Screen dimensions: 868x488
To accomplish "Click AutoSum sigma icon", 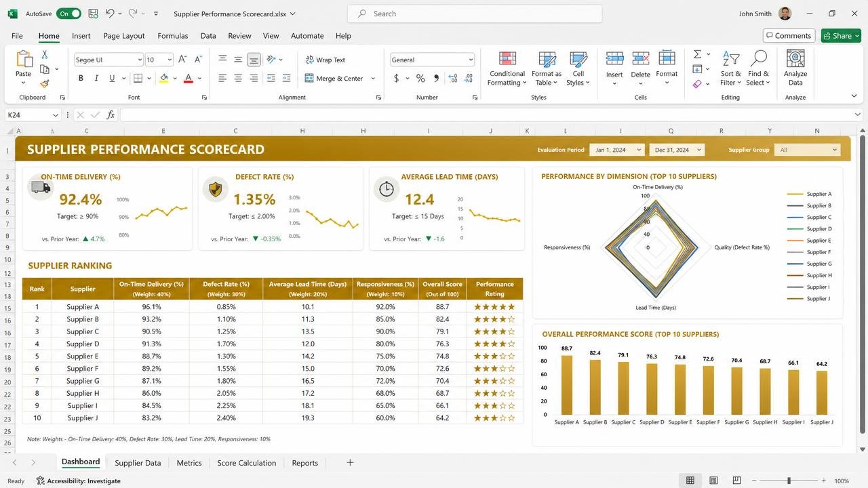I will click(x=697, y=54).
